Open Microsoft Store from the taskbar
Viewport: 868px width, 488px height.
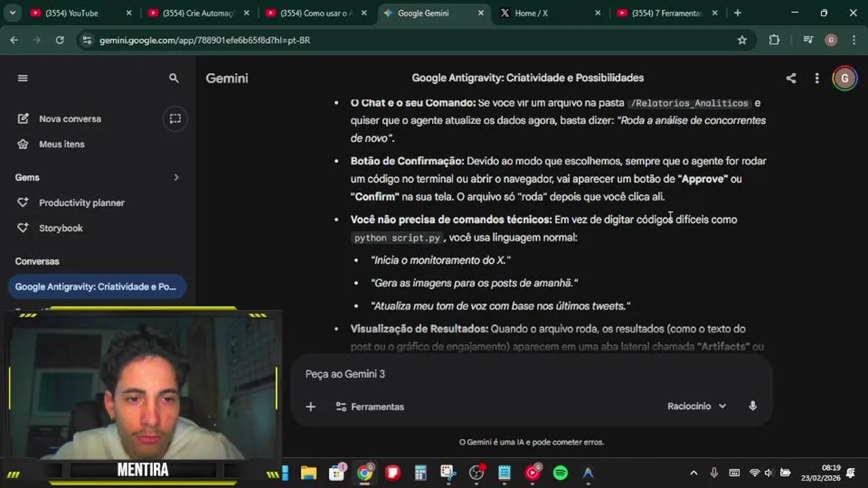(336, 473)
